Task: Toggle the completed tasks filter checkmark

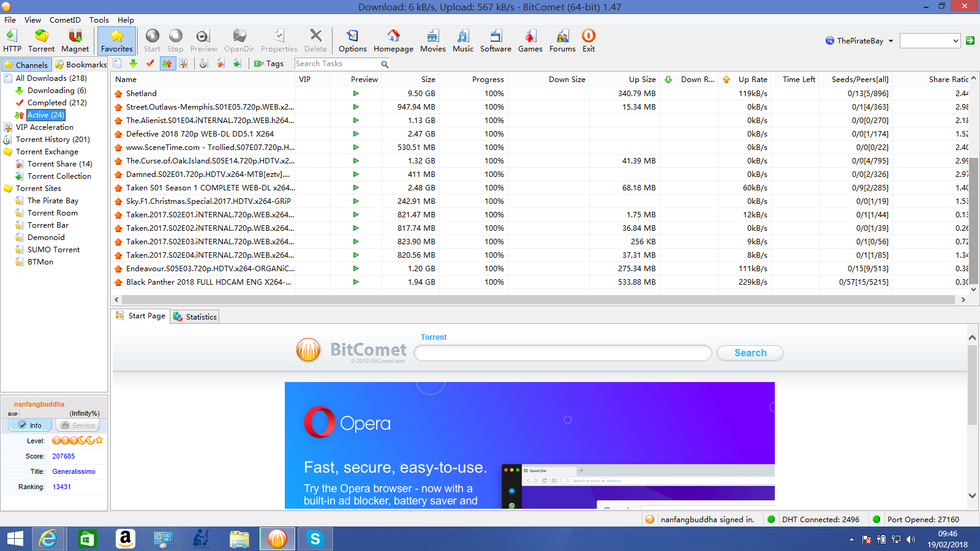Action: 150,63
